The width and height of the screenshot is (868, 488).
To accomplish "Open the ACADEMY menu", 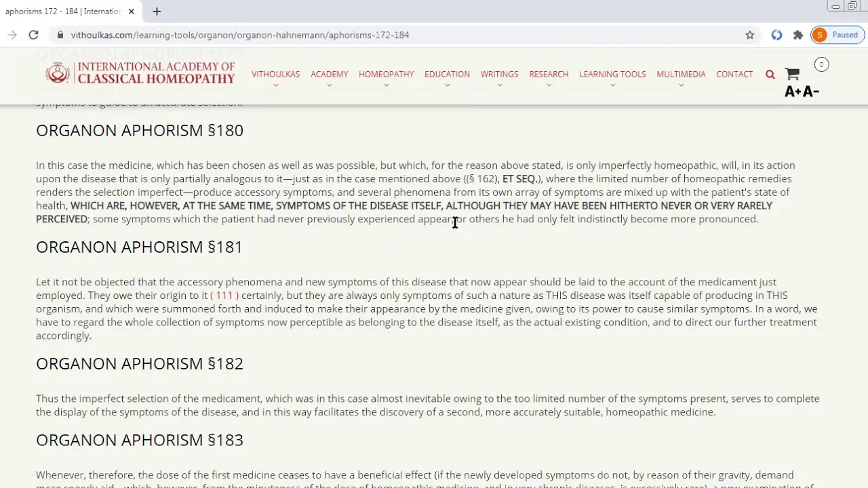I will point(329,74).
